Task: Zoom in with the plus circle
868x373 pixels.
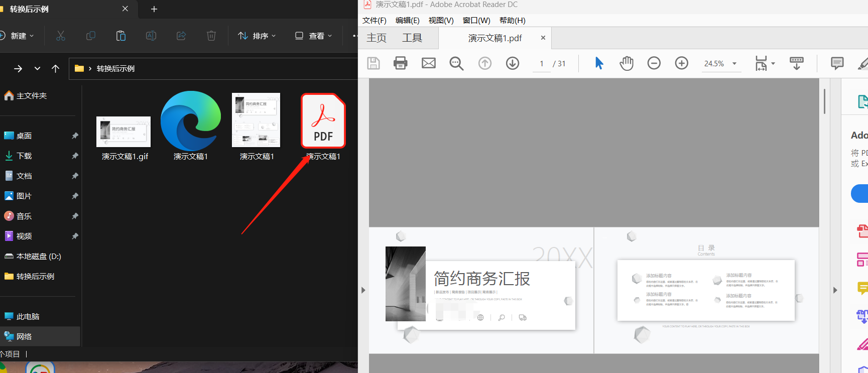Action: click(682, 63)
